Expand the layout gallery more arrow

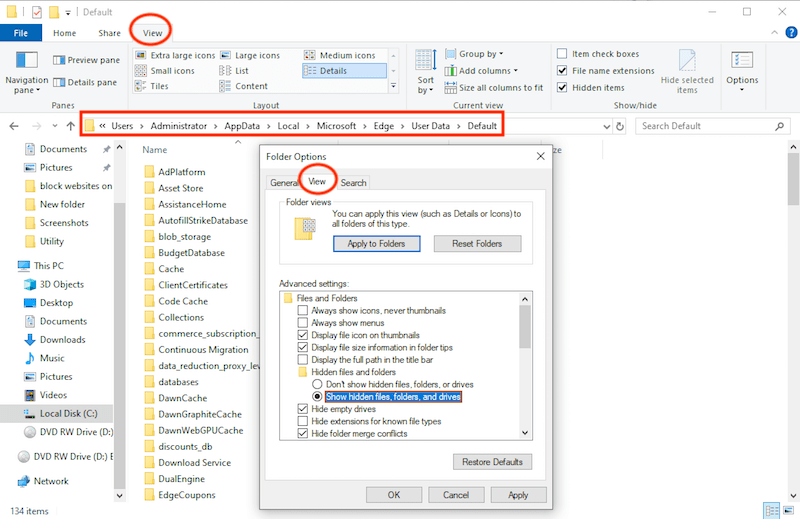point(393,86)
